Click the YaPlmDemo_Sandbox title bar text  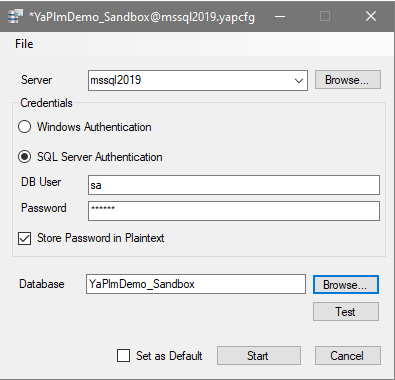142,17
